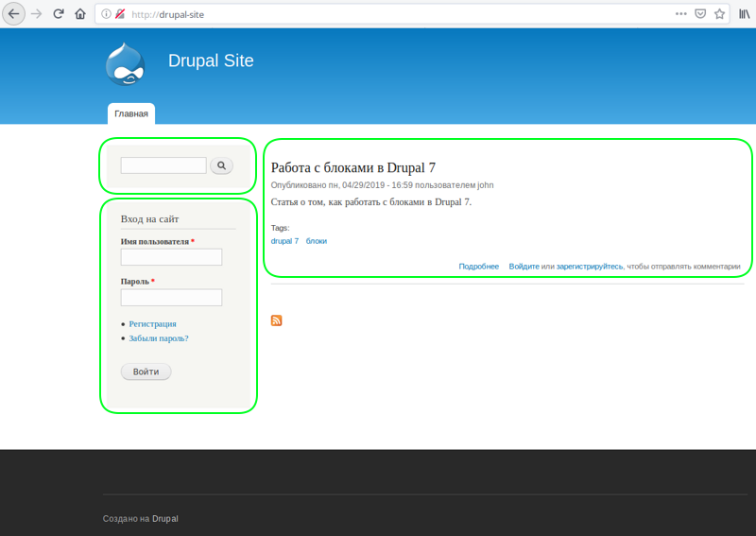This screenshot has width=756, height=536.
Task: Open the orange RSS feed icon
Action: pos(276,320)
